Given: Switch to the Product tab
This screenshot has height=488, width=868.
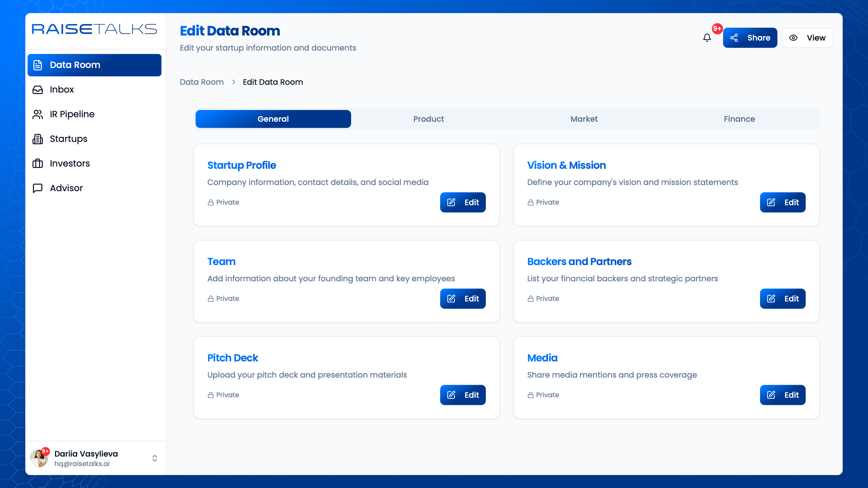Looking at the screenshot, I should 428,119.
